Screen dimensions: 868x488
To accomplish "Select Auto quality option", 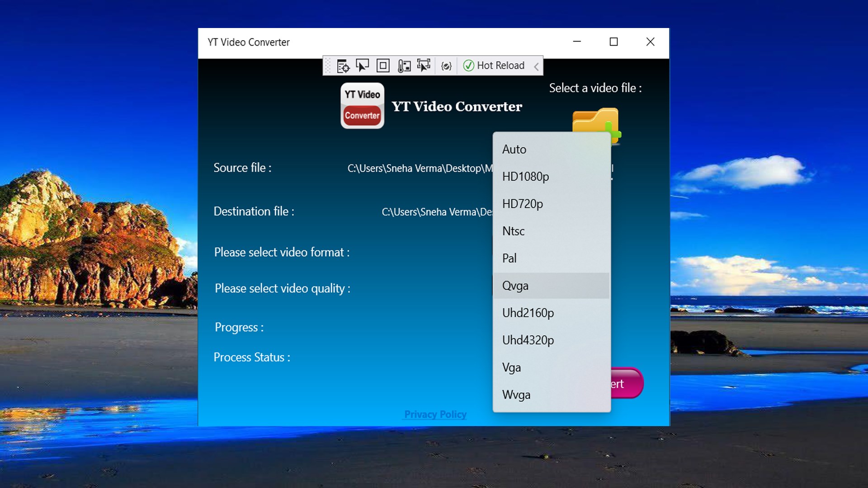I will click(x=514, y=149).
